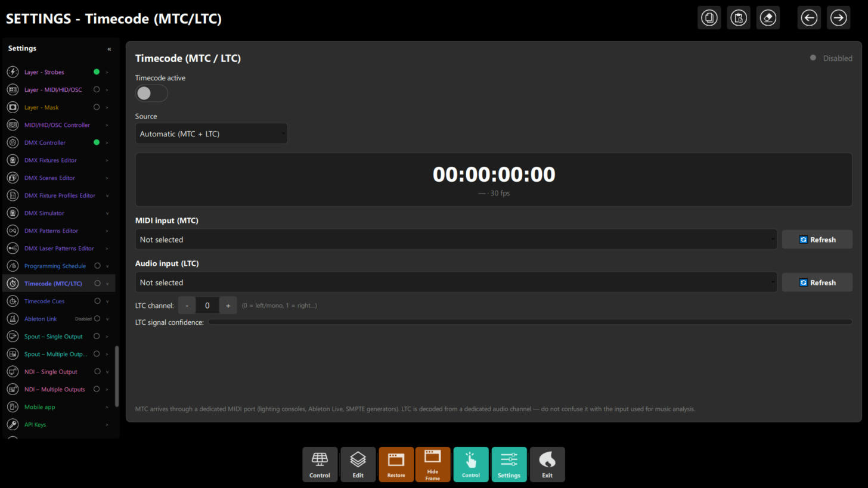868x488 pixels.
Task: Click the Control button with the grid icon
Action: [x=320, y=465]
